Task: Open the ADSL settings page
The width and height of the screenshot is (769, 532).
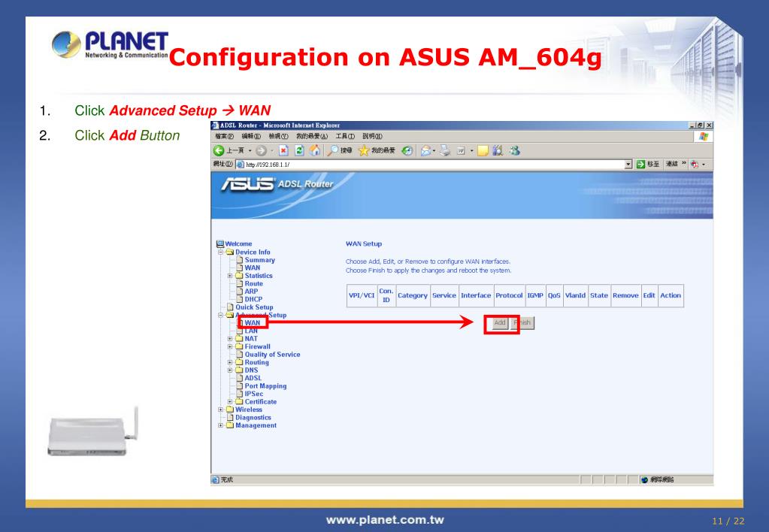Action: (x=253, y=378)
